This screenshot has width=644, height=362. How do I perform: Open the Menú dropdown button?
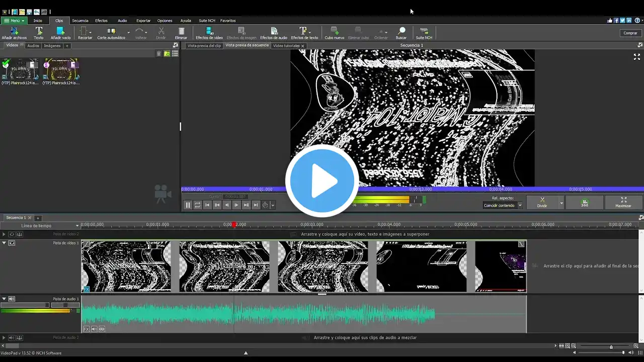coord(14,21)
